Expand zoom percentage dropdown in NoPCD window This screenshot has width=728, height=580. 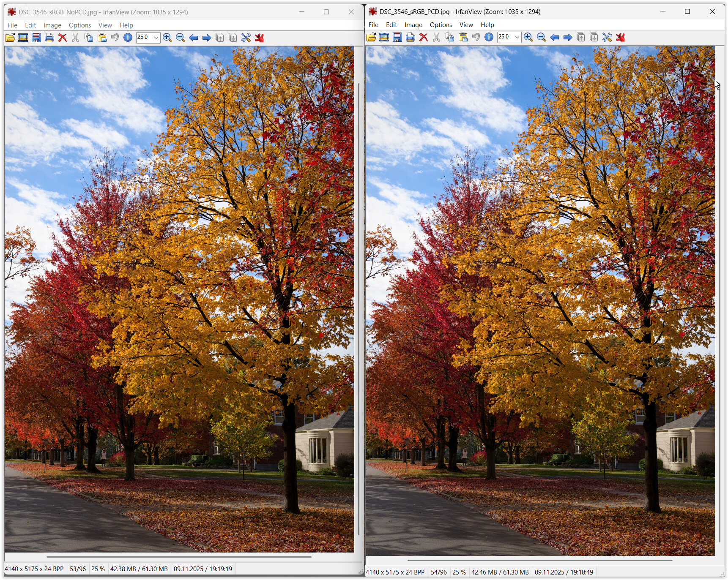pos(156,38)
